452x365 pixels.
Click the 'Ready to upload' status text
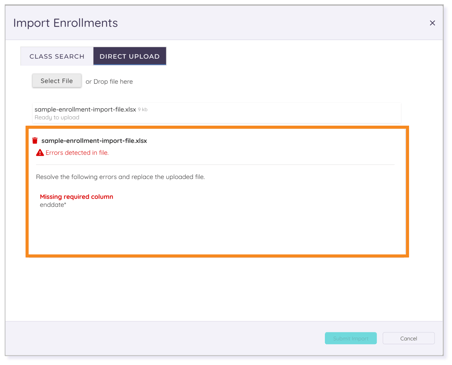click(x=57, y=117)
